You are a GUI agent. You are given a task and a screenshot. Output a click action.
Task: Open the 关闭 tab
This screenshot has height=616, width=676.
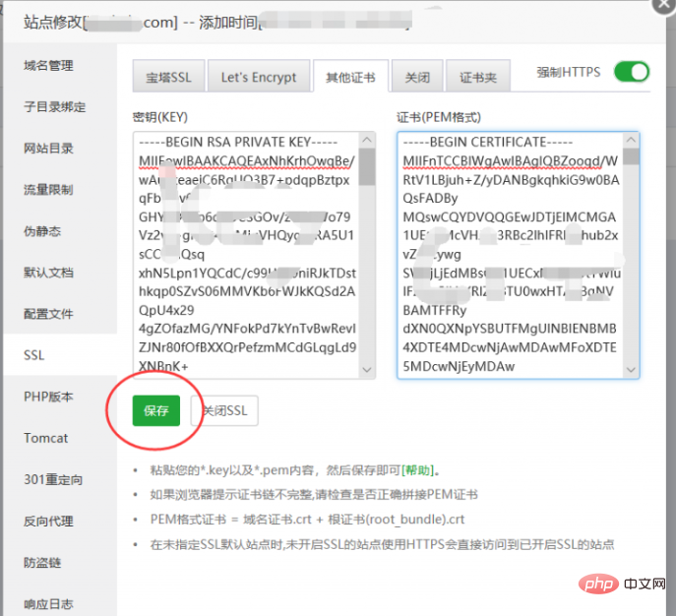coord(417,77)
